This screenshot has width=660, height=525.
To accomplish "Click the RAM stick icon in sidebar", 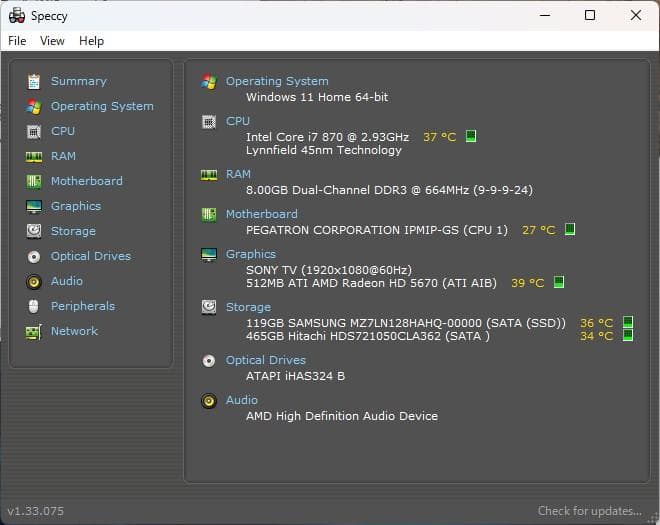I will (x=34, y=157).
